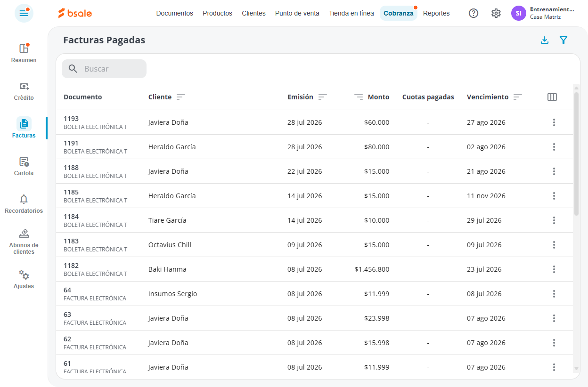This screenshot has height=387, width=588.
Task: Open row options for document 64
Action: pos(554,294)
